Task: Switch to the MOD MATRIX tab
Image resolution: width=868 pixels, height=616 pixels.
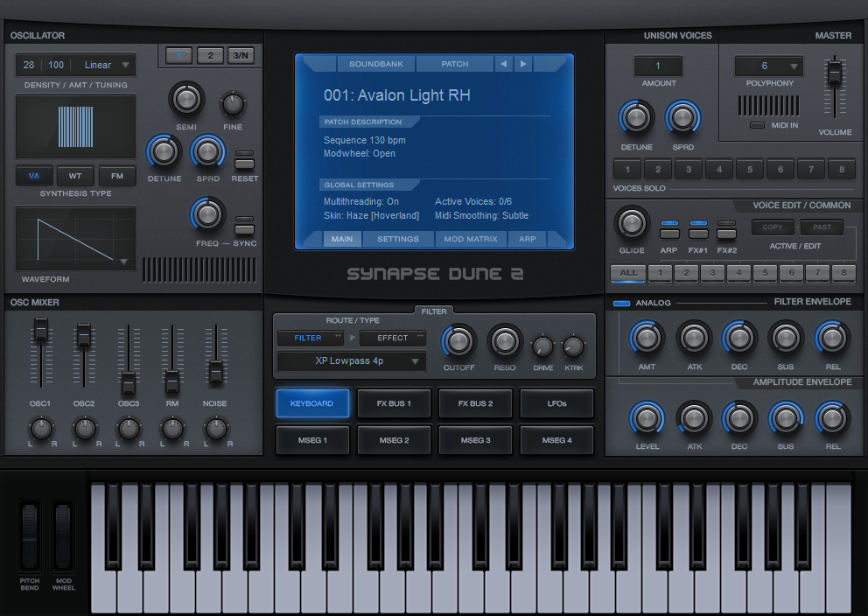Action: [x=471, y=239]
